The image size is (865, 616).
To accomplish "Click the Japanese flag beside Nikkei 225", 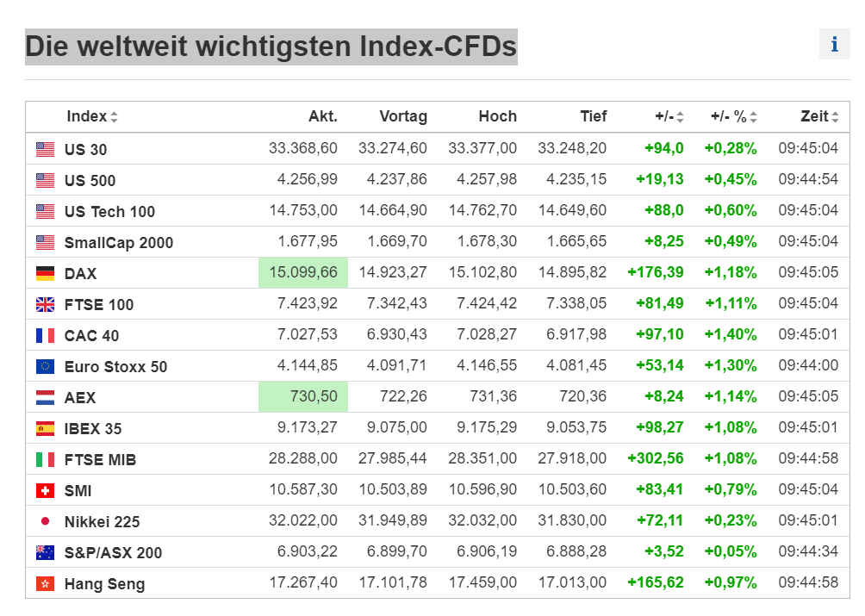I will tap(46, 521).
